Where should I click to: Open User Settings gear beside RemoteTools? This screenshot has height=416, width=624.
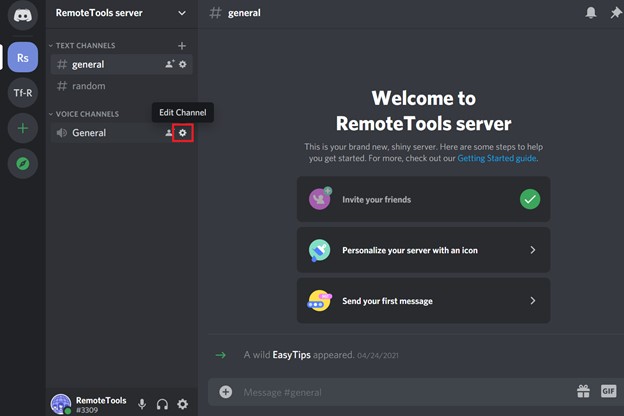(x=183, y=404)
